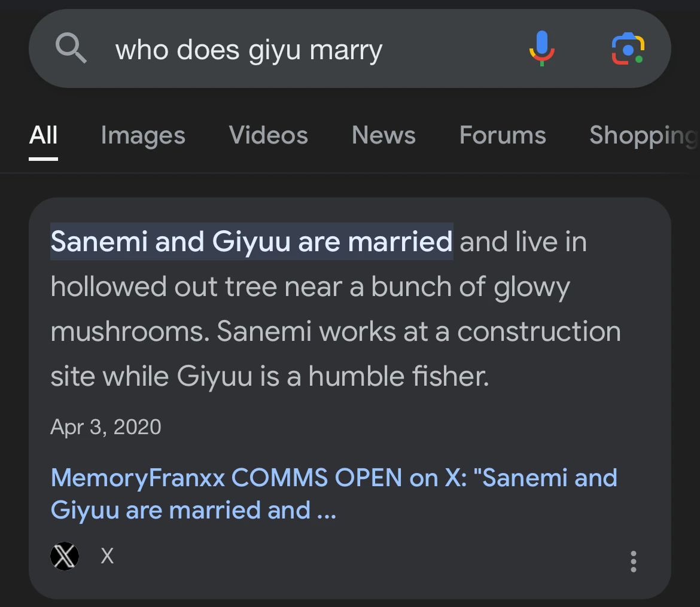
Task: Click the highlighted snippet text about Sanemi and Giyuu
Action: (x=251, y=241)
